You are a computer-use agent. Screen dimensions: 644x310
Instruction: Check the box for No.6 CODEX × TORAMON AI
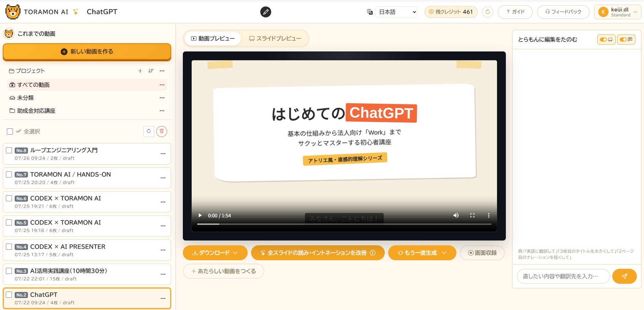click(9, 198)
